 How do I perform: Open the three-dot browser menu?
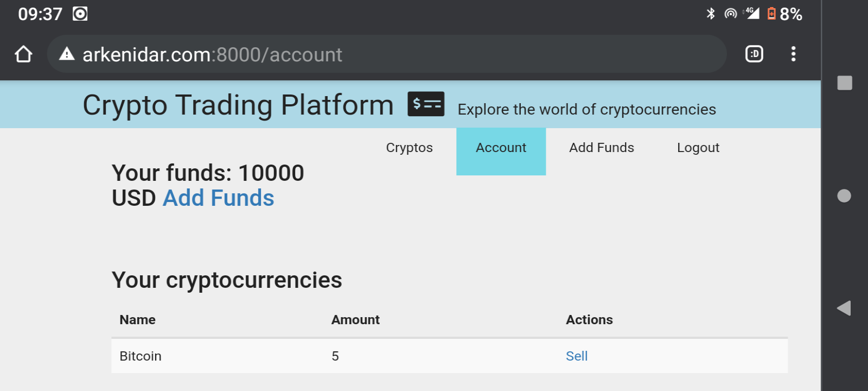click(x=793, y=54)
